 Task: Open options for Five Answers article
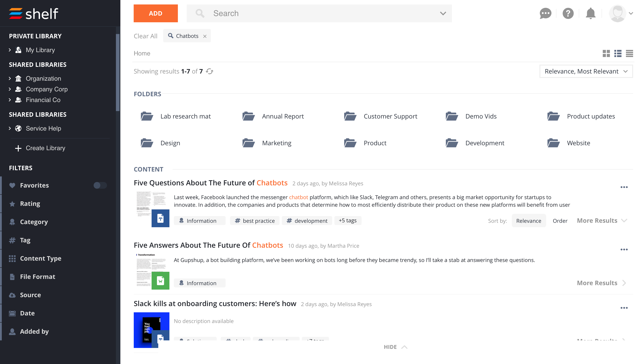(624, 249)
